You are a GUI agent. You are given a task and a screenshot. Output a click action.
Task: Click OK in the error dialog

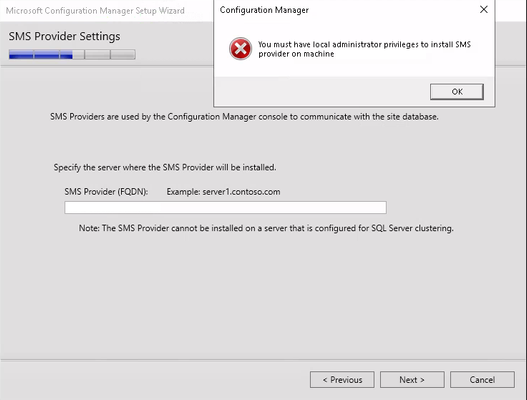click(457, 91)
